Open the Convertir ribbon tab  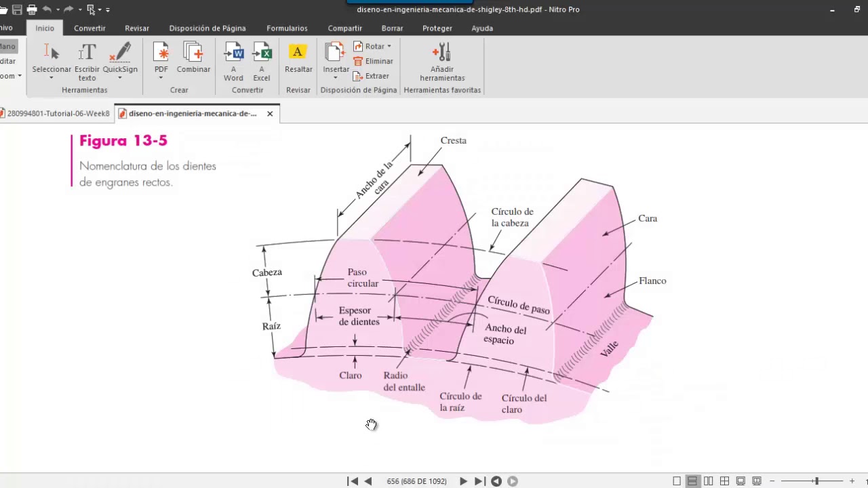pyautogui.click(x=90, y=28)
